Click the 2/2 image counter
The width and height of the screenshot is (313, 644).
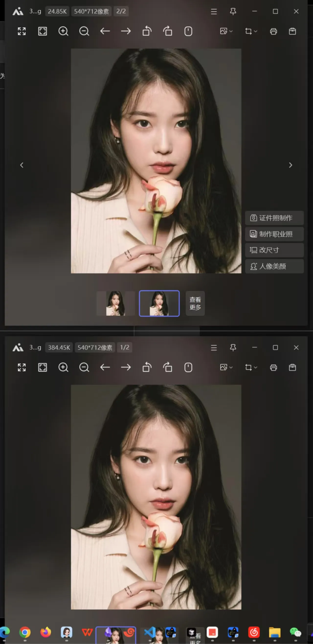[121, 11]
